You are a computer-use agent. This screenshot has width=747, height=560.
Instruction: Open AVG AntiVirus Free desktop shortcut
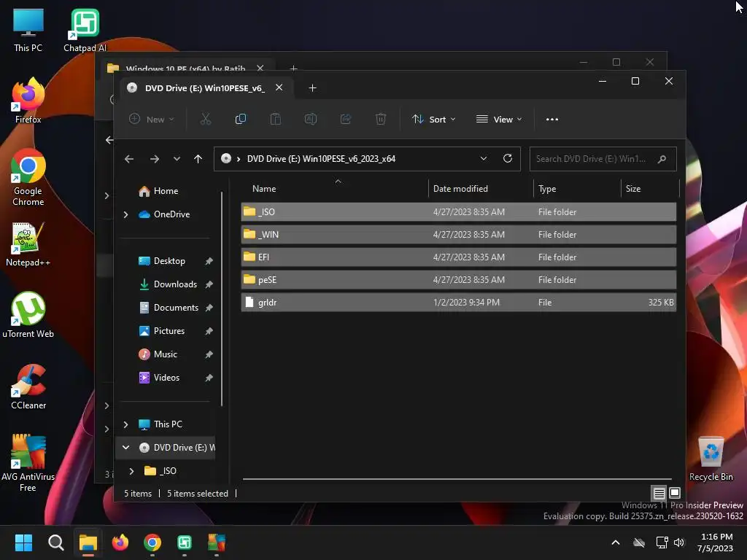click(28, 463)
